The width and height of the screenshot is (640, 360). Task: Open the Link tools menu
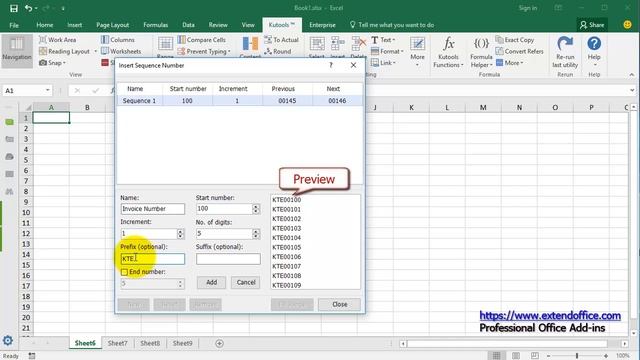coord(383,63)
